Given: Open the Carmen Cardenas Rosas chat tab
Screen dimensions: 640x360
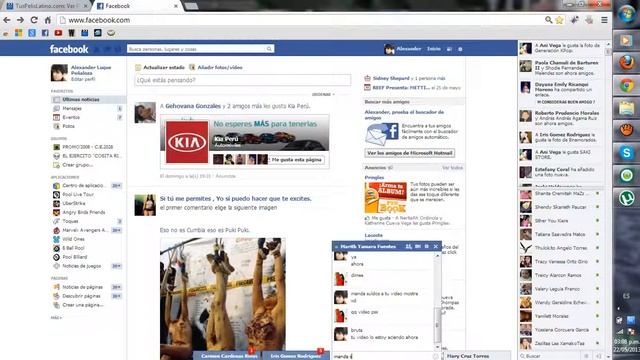Looking at the screenshot, I should click(x=227, y=356).
